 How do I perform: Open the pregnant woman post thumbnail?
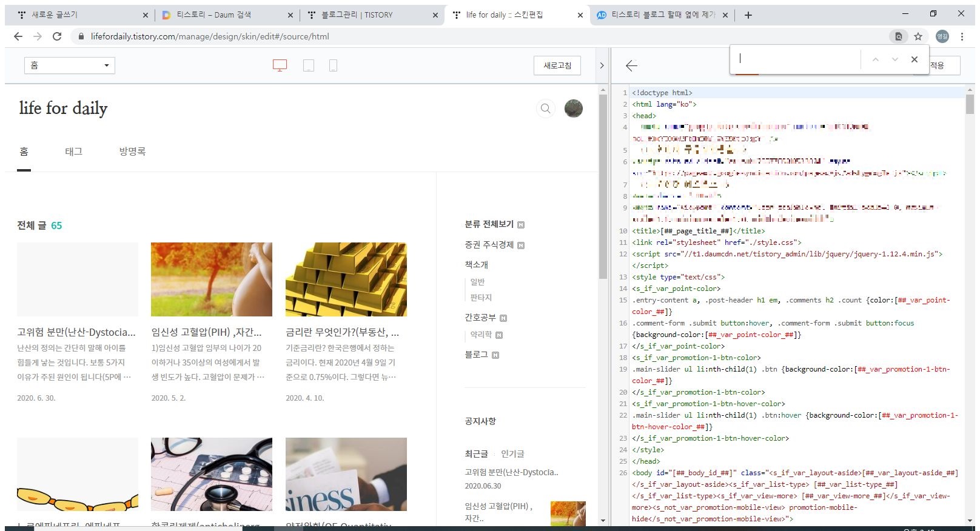(x=212, y=279)
